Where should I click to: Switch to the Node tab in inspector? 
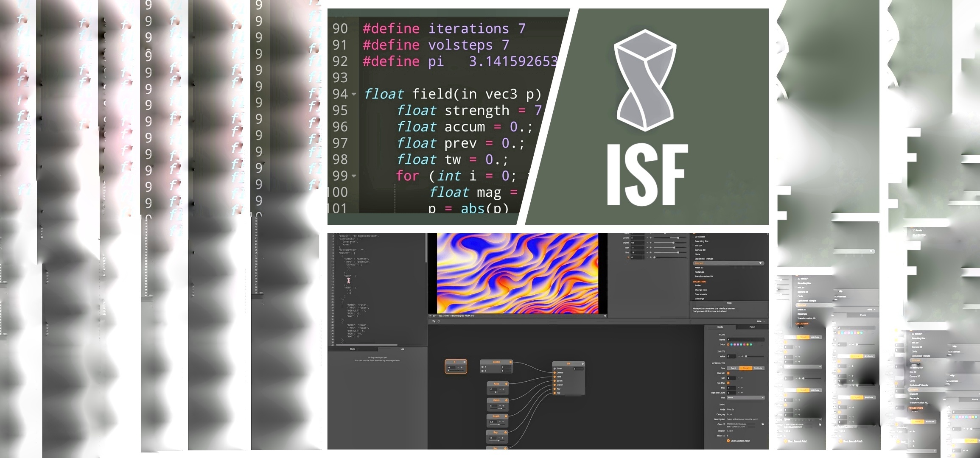point(720,327)
